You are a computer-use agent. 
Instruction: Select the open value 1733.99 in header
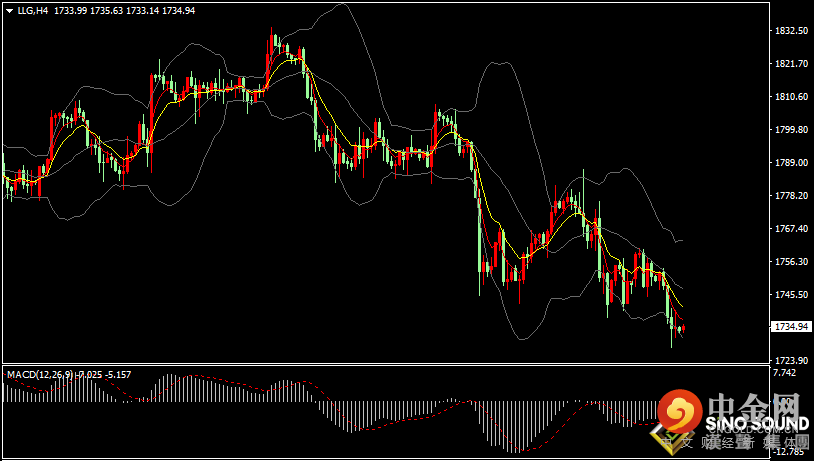[71, 10]
